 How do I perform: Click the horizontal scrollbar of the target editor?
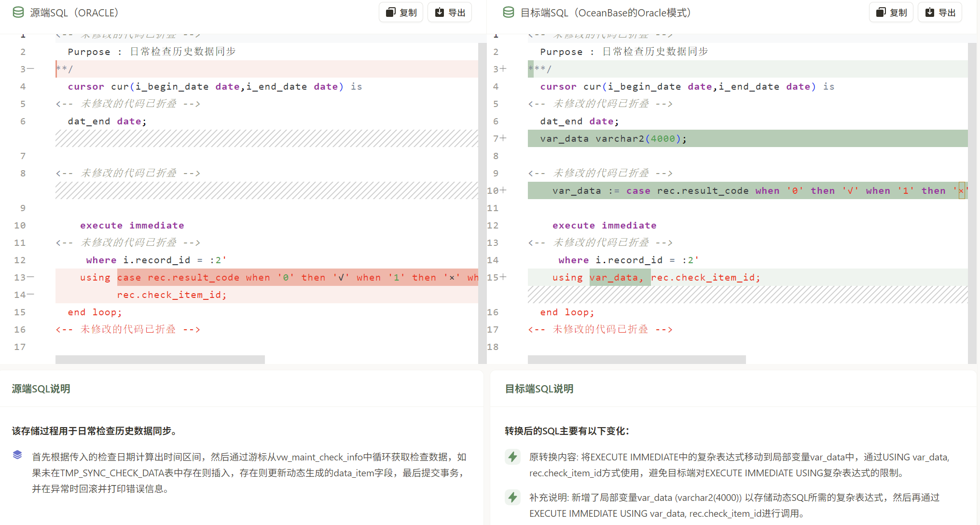pyautogui.click(x=637, y=360)
